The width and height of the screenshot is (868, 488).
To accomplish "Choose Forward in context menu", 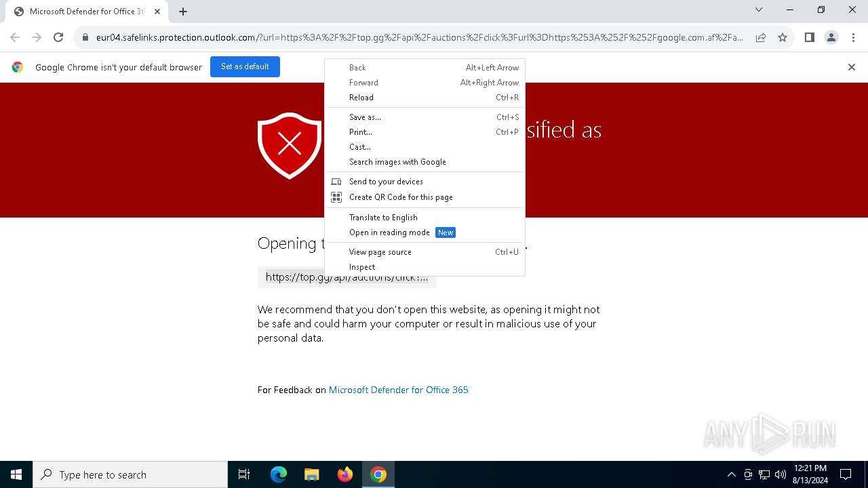I will click(x=425, y=83).
